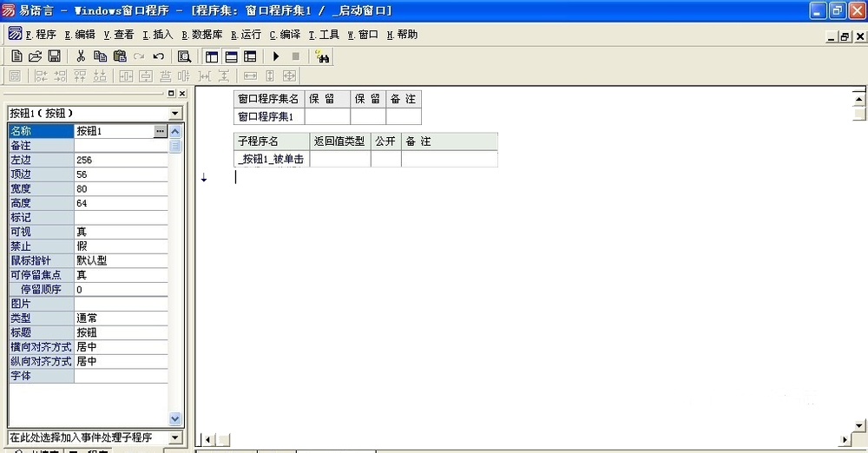
Task: Select the 鼠标指针 value 默认型
Action: point(121,260)
